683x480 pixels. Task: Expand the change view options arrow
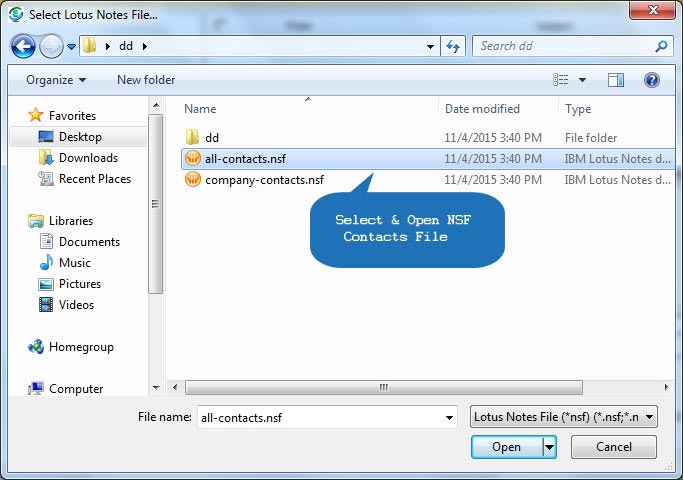[x=582, y=80]
